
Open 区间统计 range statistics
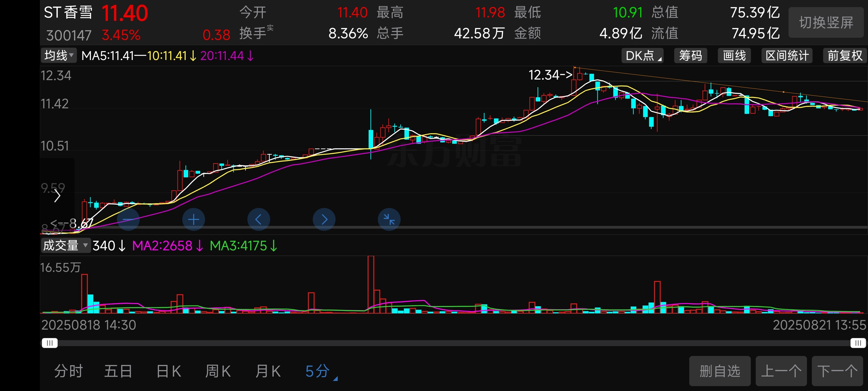click(x=787, y=56)
